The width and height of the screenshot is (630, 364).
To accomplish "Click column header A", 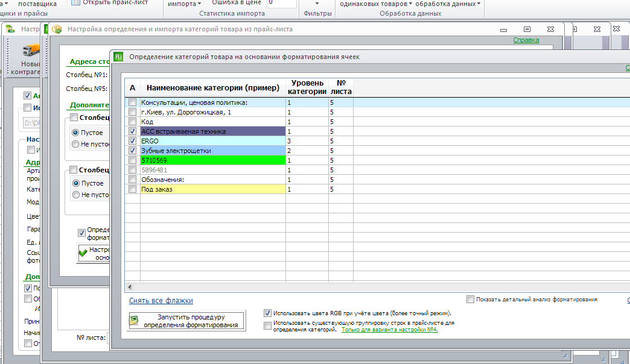I will [x=132, y=87].
